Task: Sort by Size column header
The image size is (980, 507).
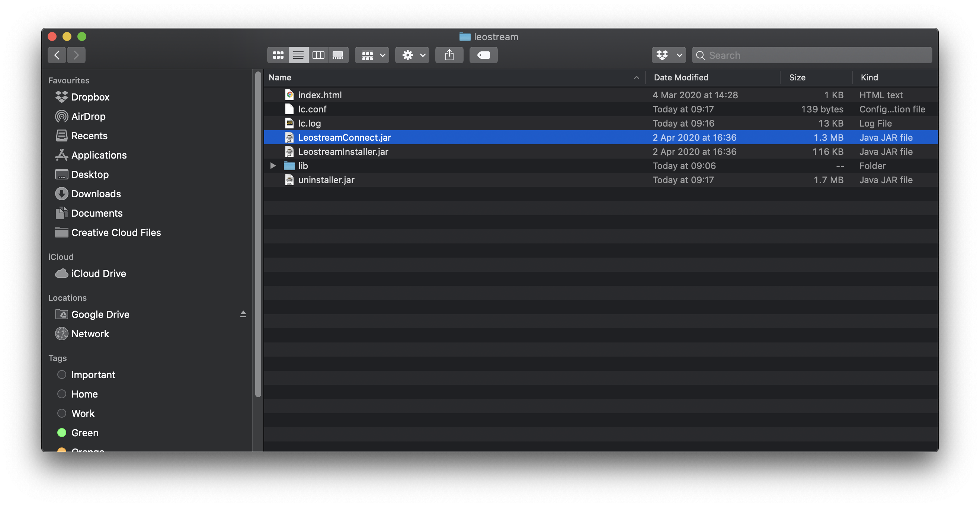Action: click(797, 78)
